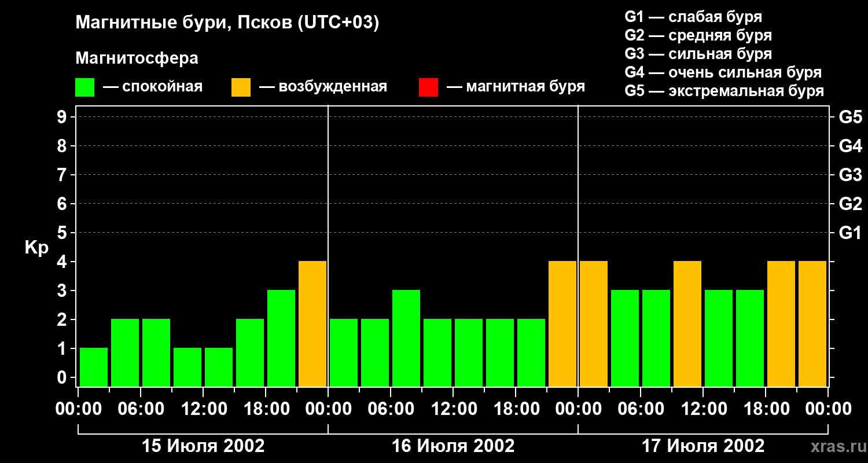Click the '— магнитная буря' legend label
Viewport: 868px width, 463px height.
516,87
